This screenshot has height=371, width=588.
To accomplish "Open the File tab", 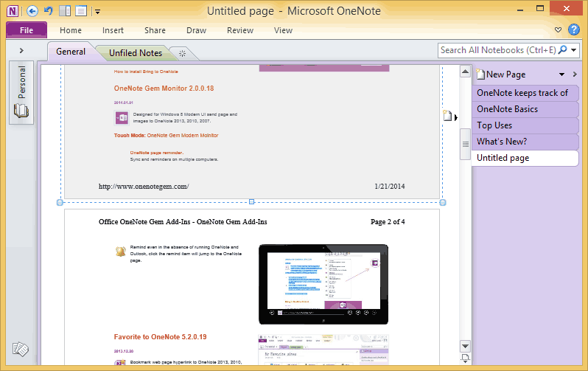I will [x=27, y=30].
